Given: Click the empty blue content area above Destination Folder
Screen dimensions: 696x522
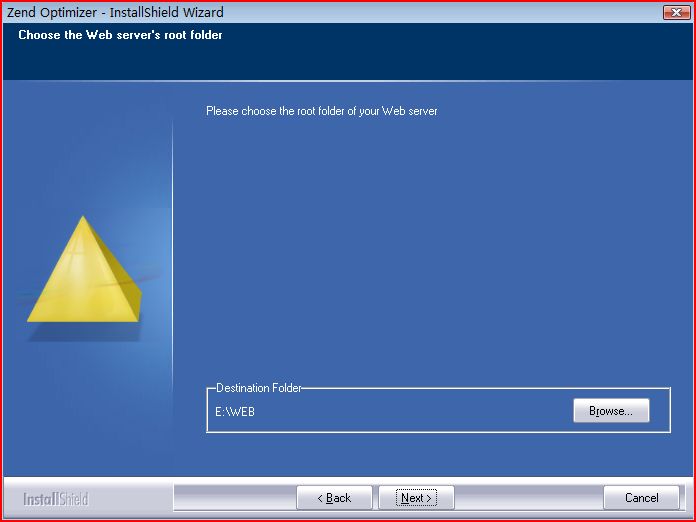Looking at the screenshot, I should click(x=437, y=249).
